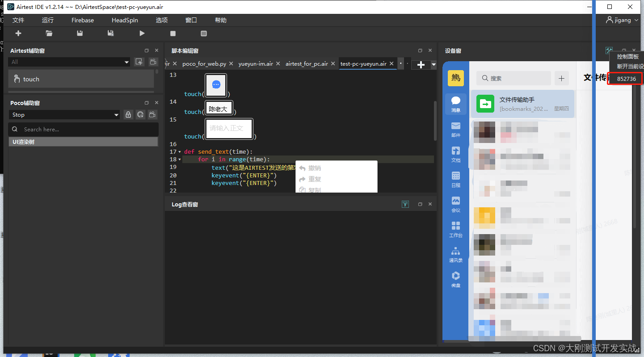Switch to the yueyun-im.air tab
Viewport: 644px width, 357px height.
[x=256, y=64]
